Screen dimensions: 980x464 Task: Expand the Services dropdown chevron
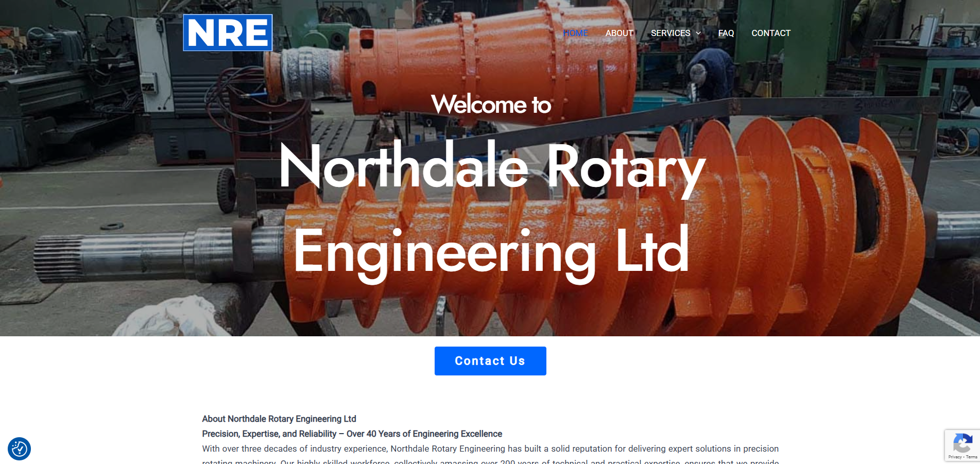pyautogui.click(x=698, y=33)
